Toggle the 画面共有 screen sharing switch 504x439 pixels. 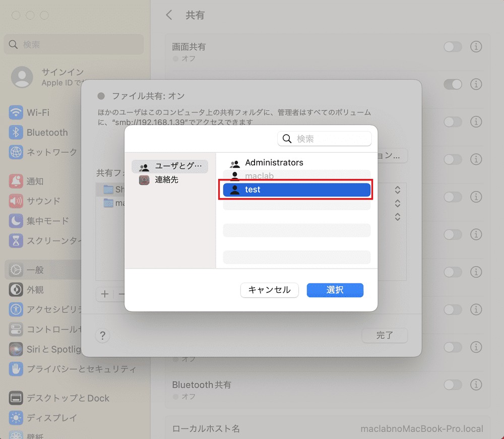[453, 47]
